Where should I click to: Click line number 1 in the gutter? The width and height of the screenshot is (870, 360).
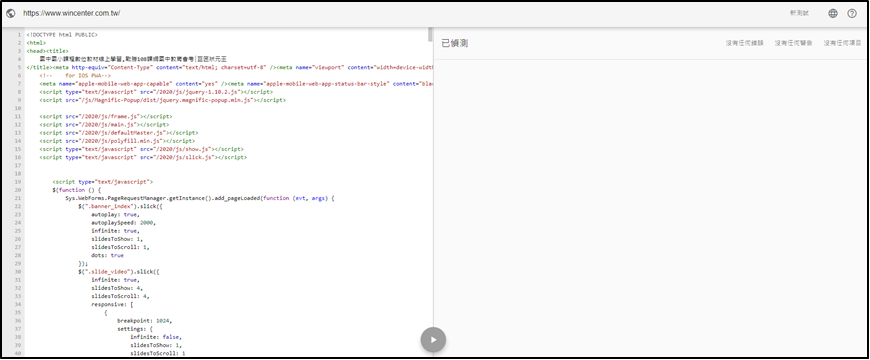[x=19, y=34]
